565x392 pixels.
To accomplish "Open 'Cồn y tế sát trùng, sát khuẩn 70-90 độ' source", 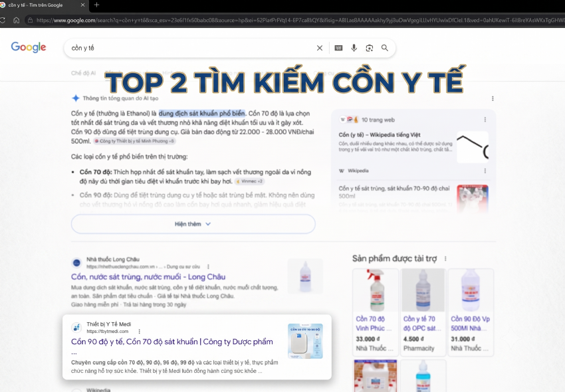I will click(394, 192).
